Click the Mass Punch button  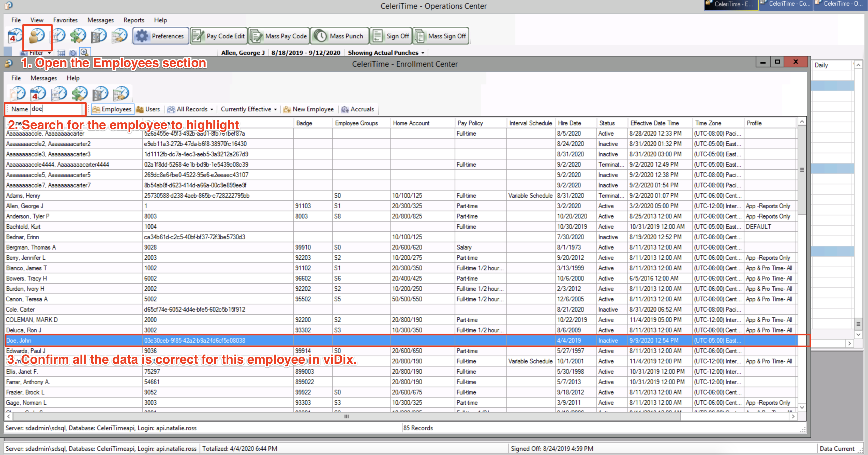tap(339, 36)
